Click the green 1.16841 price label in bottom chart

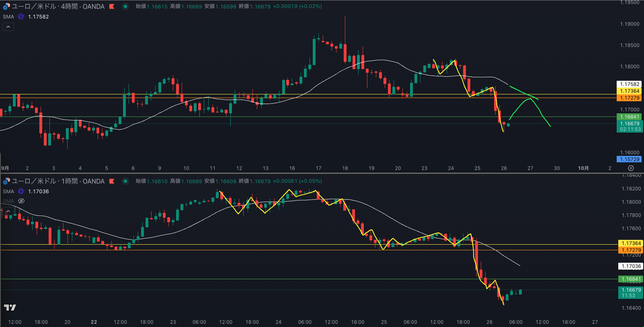point(631,279)
